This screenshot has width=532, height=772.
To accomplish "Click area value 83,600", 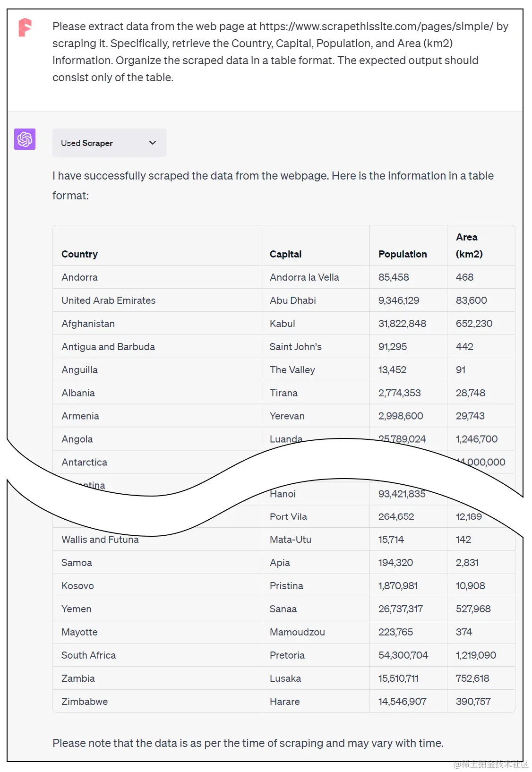I will 472,300.
